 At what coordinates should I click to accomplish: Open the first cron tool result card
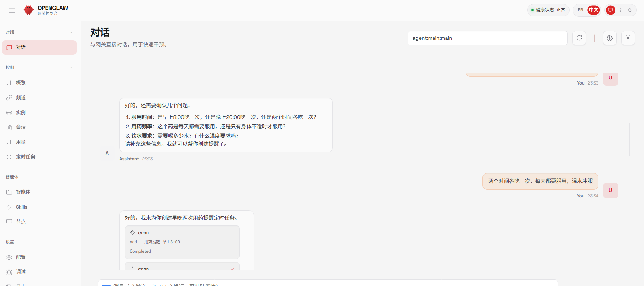coord(182,242)
